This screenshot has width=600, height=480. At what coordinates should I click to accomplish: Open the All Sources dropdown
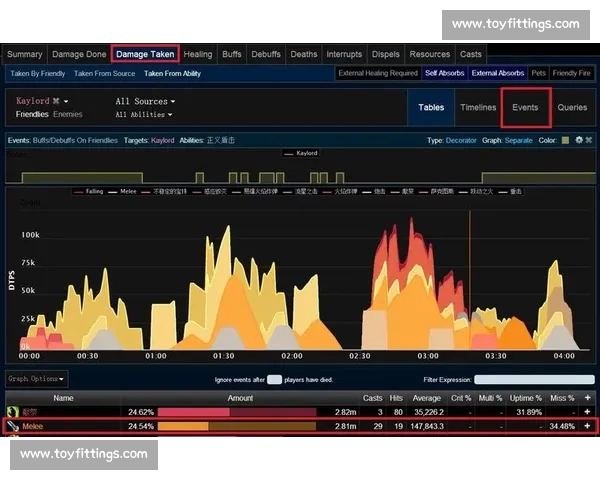click(145, 101)
